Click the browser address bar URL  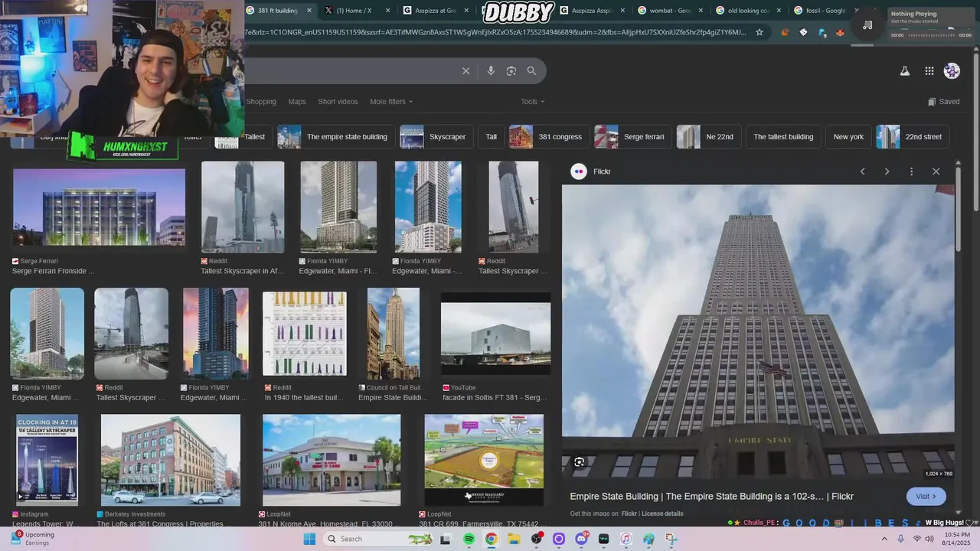pyautogui.click(x=496, y=32)
